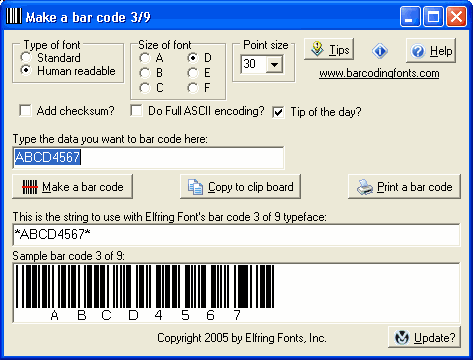Close the Make a bar code window

(x=456, y=16)
